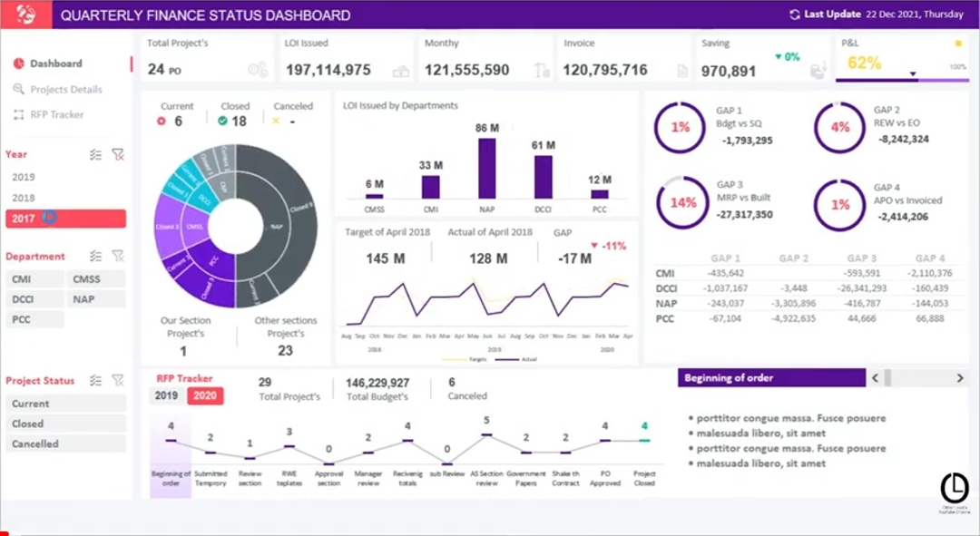Select the Dashboard icon in the sidebar

pyautogui.click(x=19, y=63)
